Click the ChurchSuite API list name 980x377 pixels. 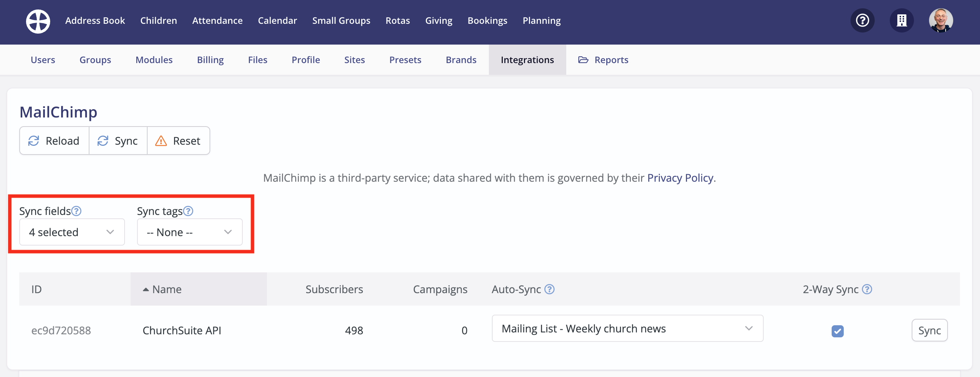click(x=182, y=331)
